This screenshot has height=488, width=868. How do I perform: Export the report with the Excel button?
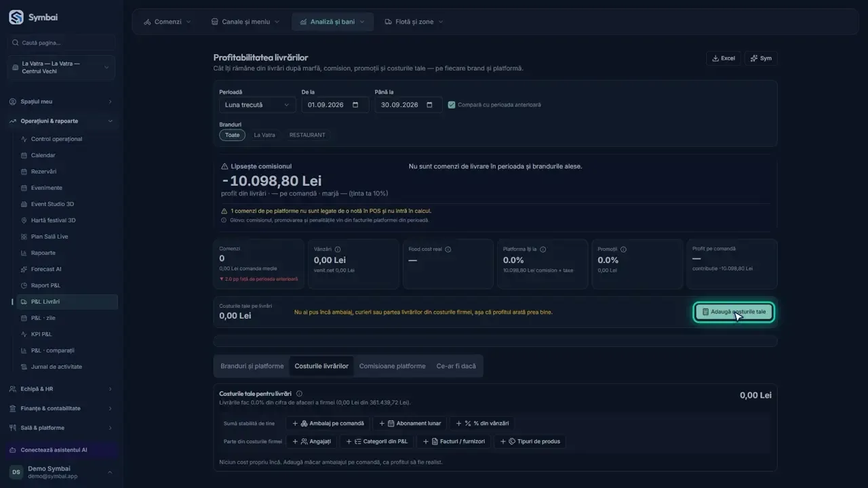click(723, 58)
